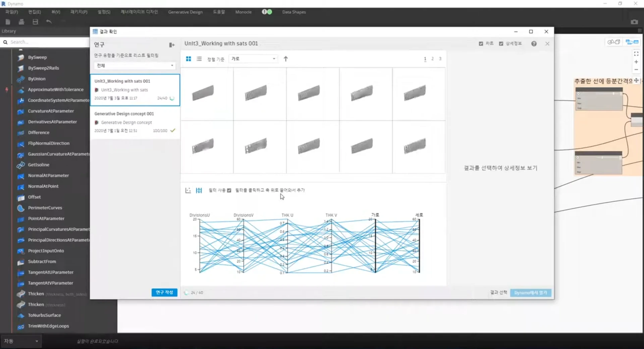Select parallel coordinates chart icon
Image resolution: width=644 pixels, height=349 pixels.
pos(199,190)
